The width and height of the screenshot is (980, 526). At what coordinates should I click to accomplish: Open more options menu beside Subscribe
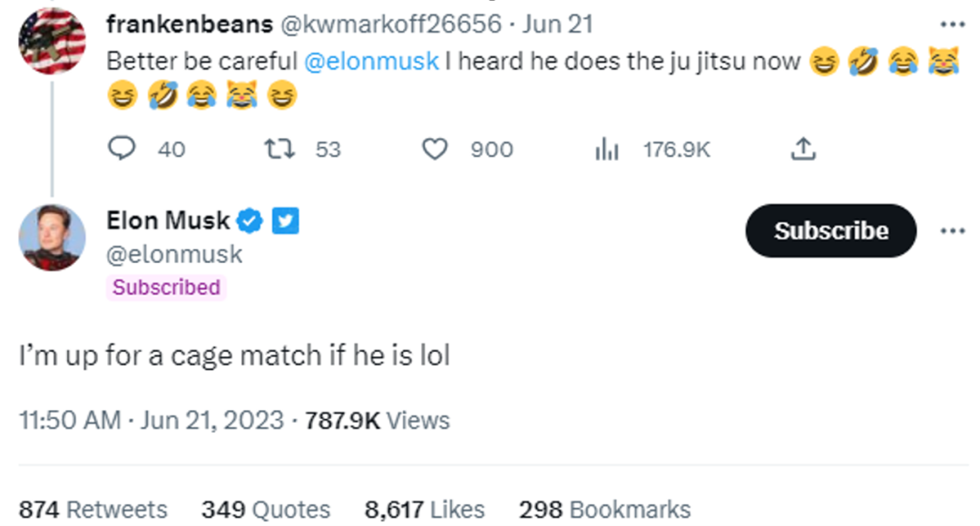pos(953,230)
